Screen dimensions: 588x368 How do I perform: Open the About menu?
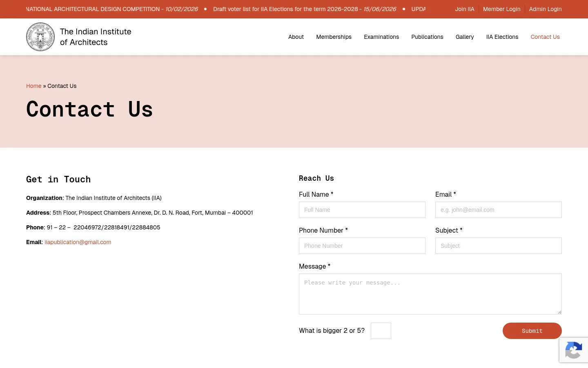pyautogui.click(x=296, y=37)
